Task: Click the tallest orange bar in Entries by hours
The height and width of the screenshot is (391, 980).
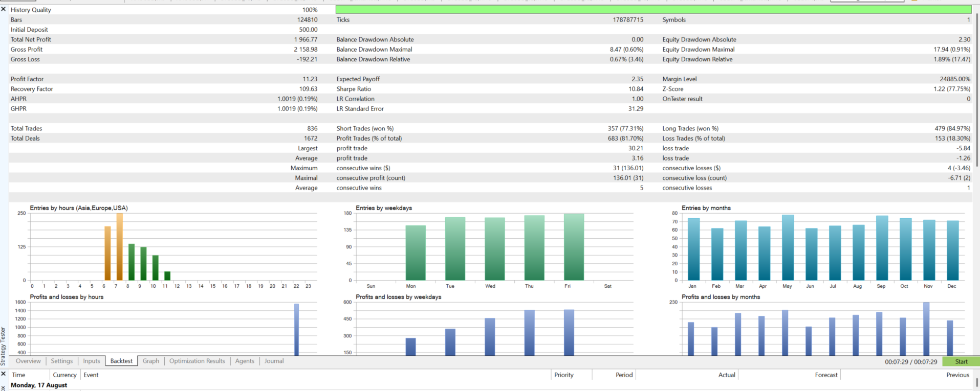Action: coord(119,247)
